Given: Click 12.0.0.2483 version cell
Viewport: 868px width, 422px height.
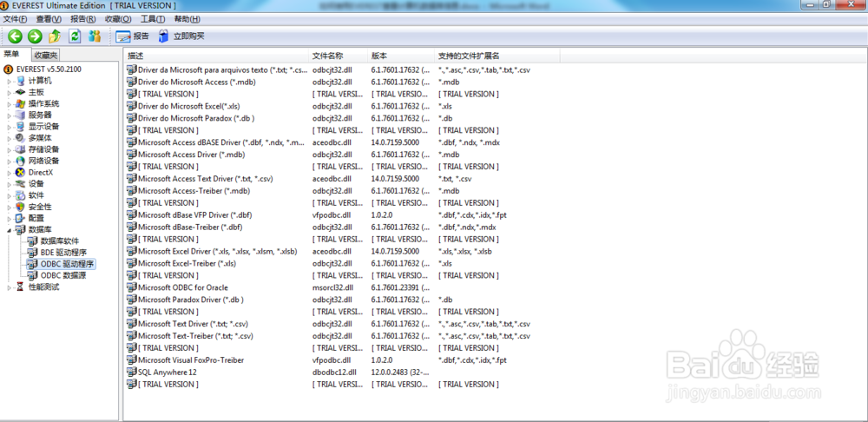Looking at the screenshot, I should (x=399, y=373).
